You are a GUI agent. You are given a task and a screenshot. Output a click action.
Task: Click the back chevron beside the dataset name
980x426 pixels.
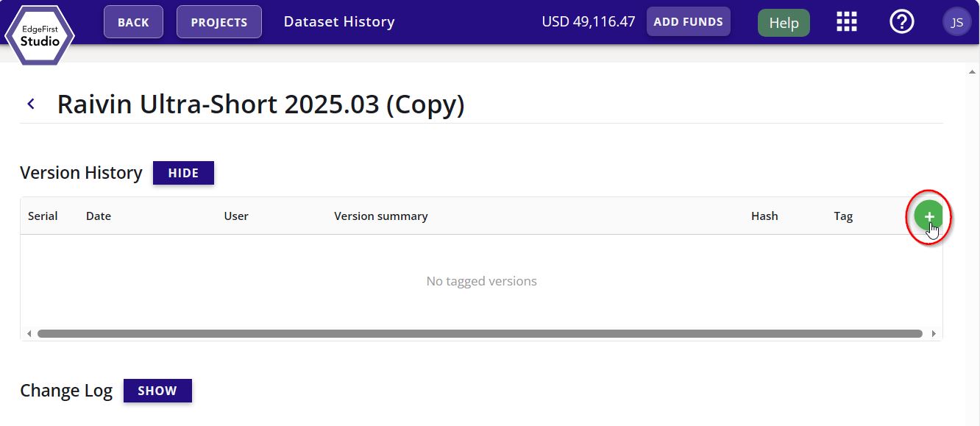click(x=31, y=103)
